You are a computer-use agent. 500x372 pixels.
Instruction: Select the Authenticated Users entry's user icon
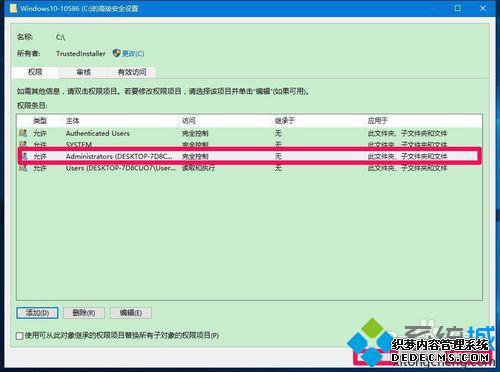23,133
